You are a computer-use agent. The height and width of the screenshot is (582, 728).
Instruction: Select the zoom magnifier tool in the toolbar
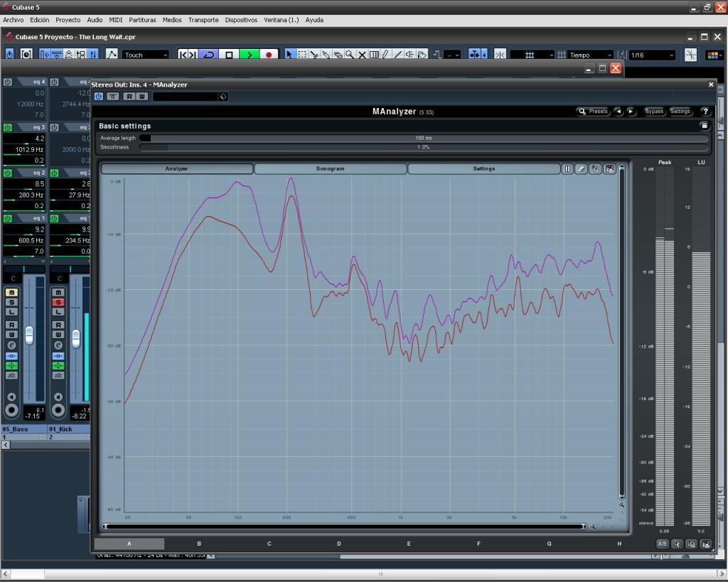click(x=349, y=55)
